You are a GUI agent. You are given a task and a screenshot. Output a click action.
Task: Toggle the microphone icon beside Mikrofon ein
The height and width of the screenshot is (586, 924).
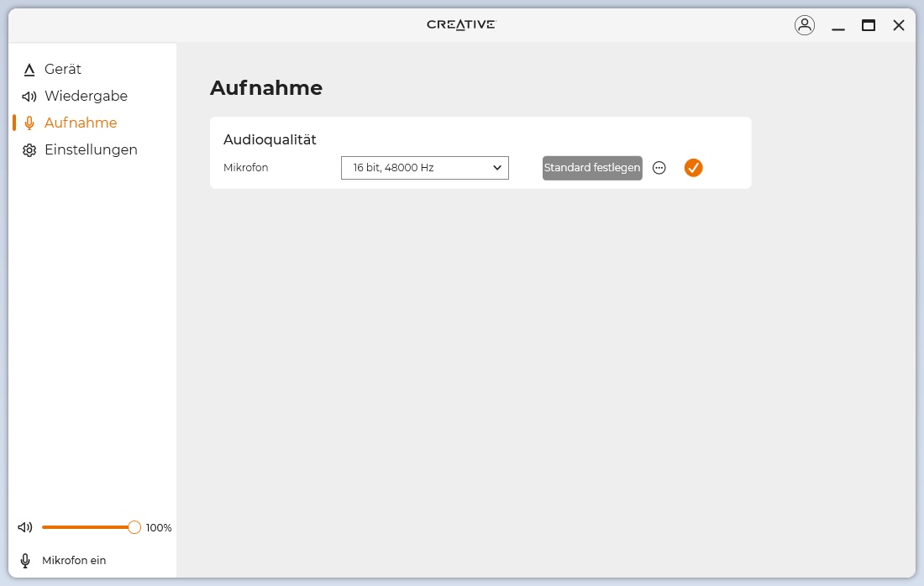[25, 560]
